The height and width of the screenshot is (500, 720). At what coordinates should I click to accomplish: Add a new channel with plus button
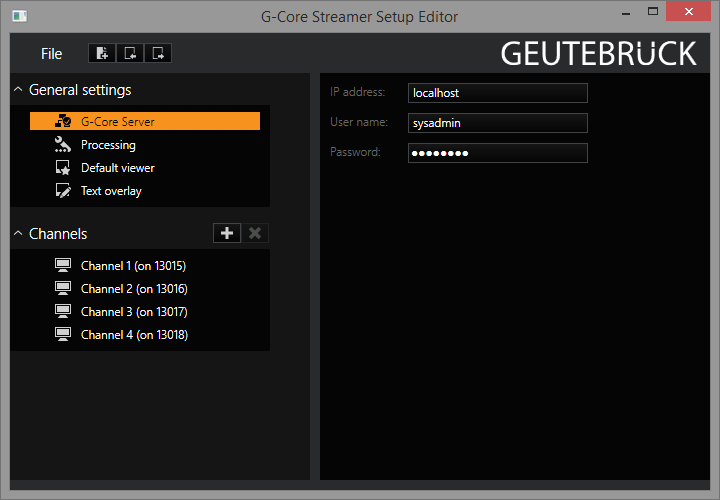[x=227, y=233]
